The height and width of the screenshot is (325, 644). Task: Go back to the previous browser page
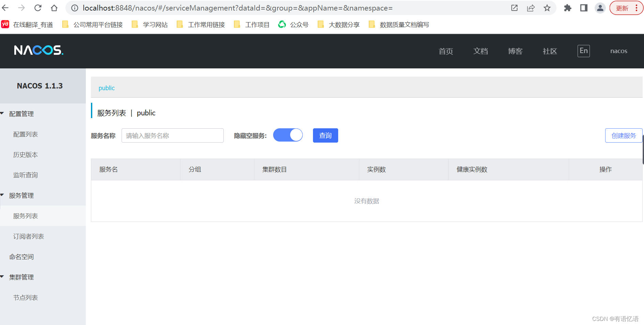coord(5,8)
